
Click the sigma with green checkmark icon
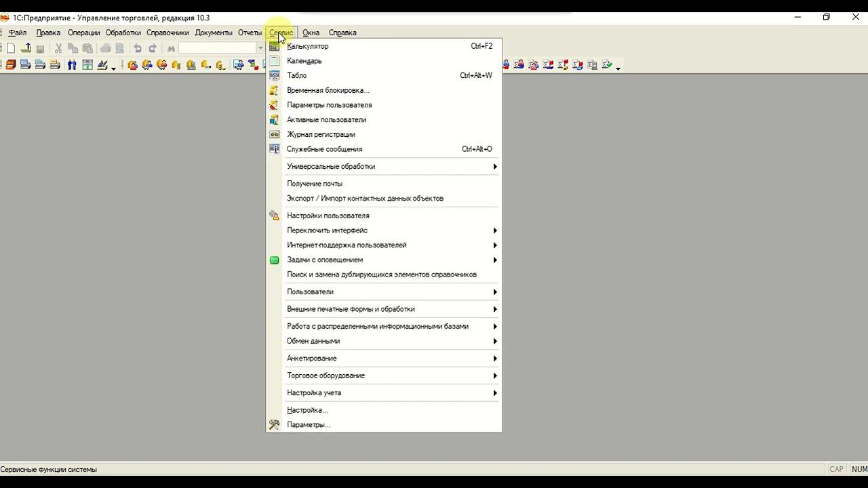coord(606,64)
